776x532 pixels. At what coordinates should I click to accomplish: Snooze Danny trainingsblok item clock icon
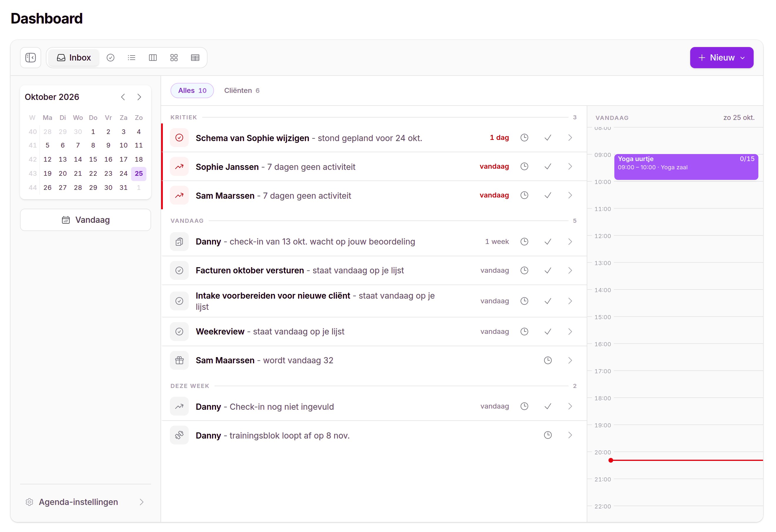coord(548,435)
